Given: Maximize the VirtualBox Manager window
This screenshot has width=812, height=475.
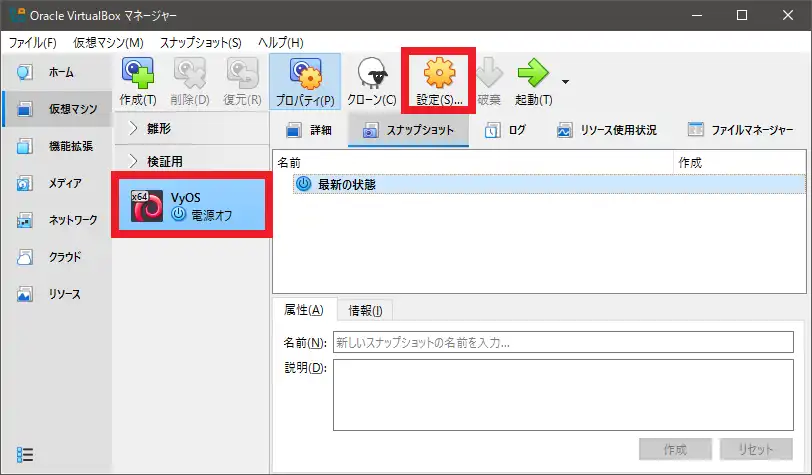Looking at the screenshot, I should [742, 15].
